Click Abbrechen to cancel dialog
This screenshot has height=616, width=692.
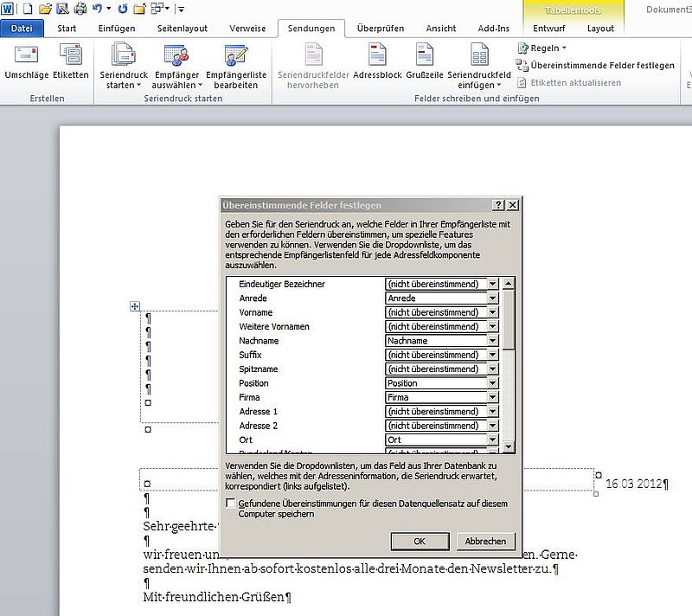pos(485,541)
